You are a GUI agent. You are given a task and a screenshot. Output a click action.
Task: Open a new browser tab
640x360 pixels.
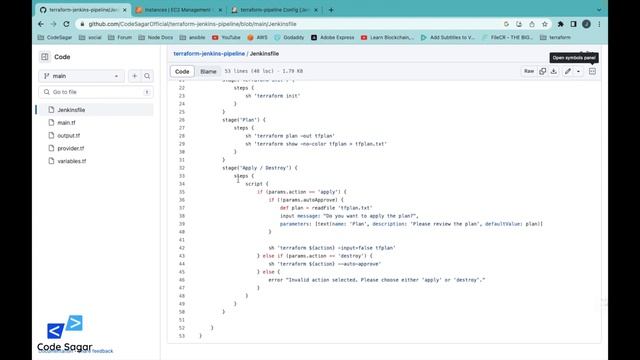point(331,10)
